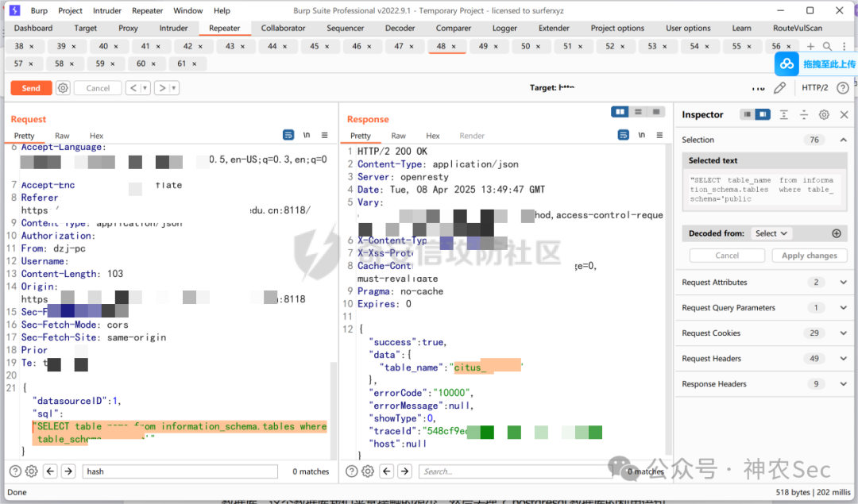858x504 pixels.
Task: Open response search help icon
Action: (x=352, y=471)
